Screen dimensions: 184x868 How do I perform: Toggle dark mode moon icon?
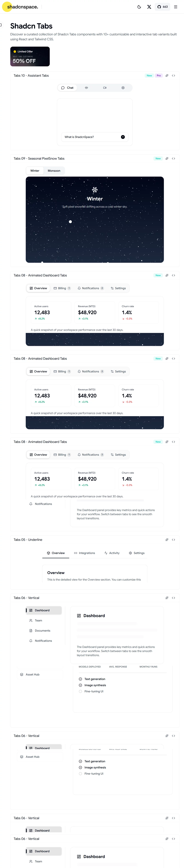(139, 7)
